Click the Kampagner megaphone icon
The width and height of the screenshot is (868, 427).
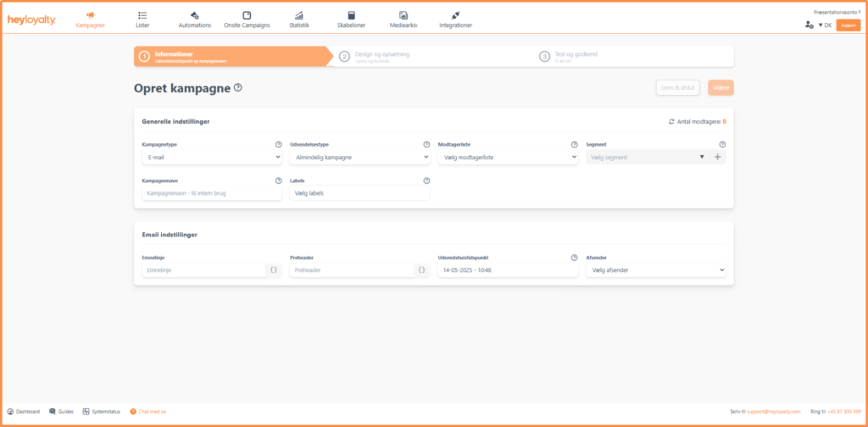[x=90, y=15]
